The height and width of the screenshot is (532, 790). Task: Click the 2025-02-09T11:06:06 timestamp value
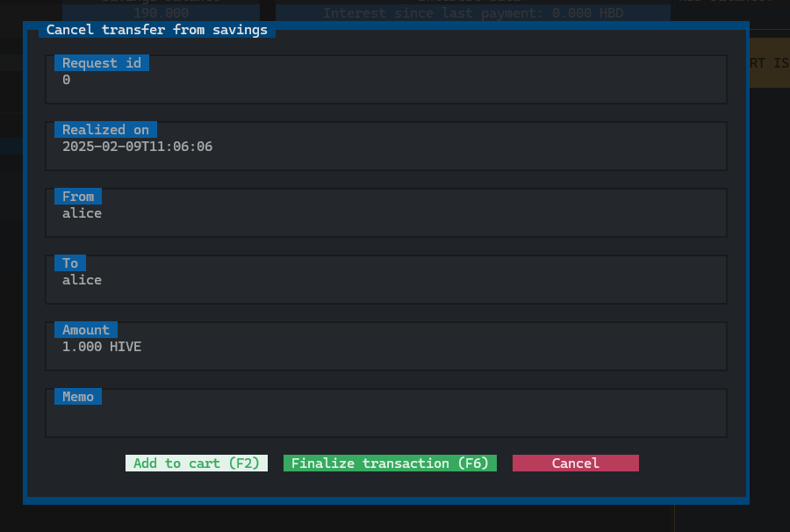137,147
